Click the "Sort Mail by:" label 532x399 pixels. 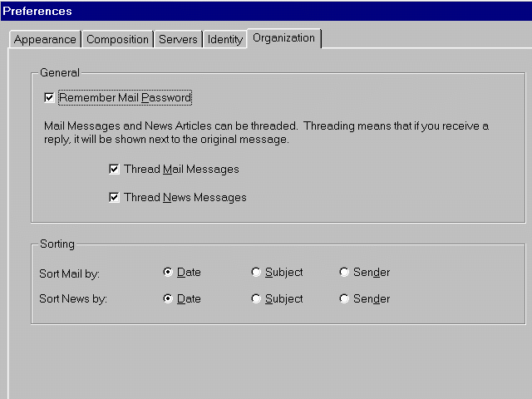pyautogui.click(x=69, y=273)
